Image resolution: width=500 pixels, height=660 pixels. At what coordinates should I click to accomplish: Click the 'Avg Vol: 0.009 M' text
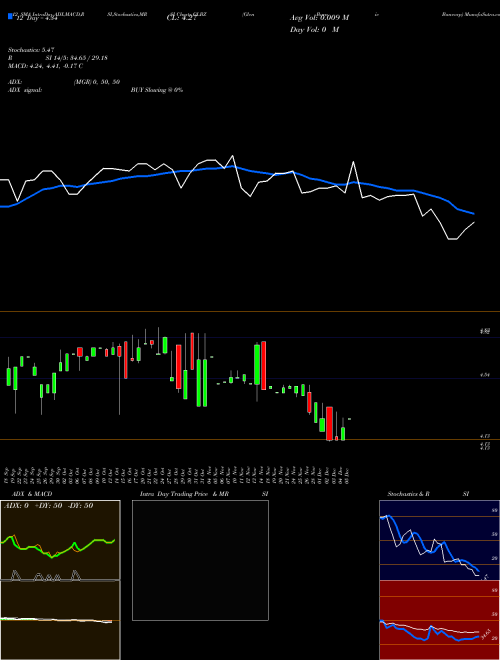pos(319,18)
